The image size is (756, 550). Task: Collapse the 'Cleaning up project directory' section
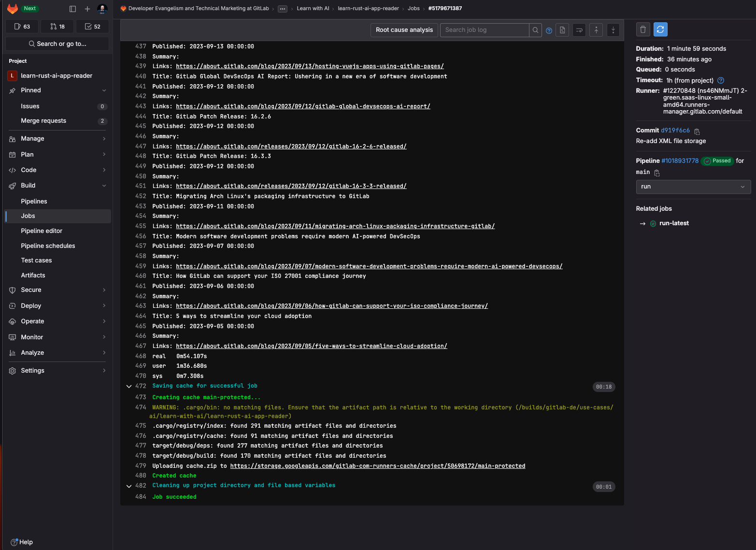coord(128,486)
